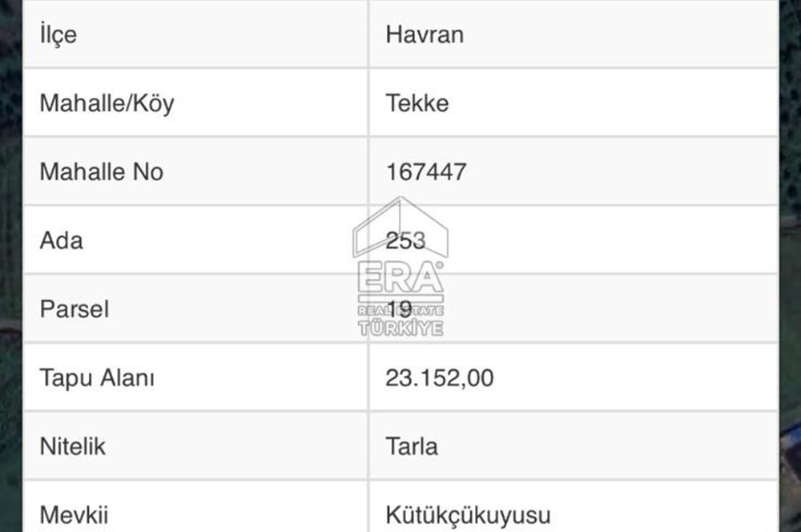Select the 23.152,00 deed area value
This screenshot has width=801, height=532.
point(439,377)
